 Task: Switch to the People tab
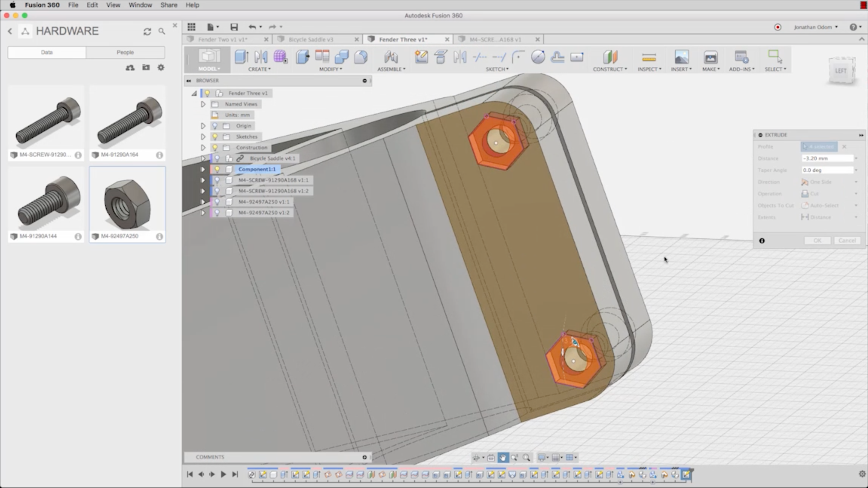pos(125,52)
